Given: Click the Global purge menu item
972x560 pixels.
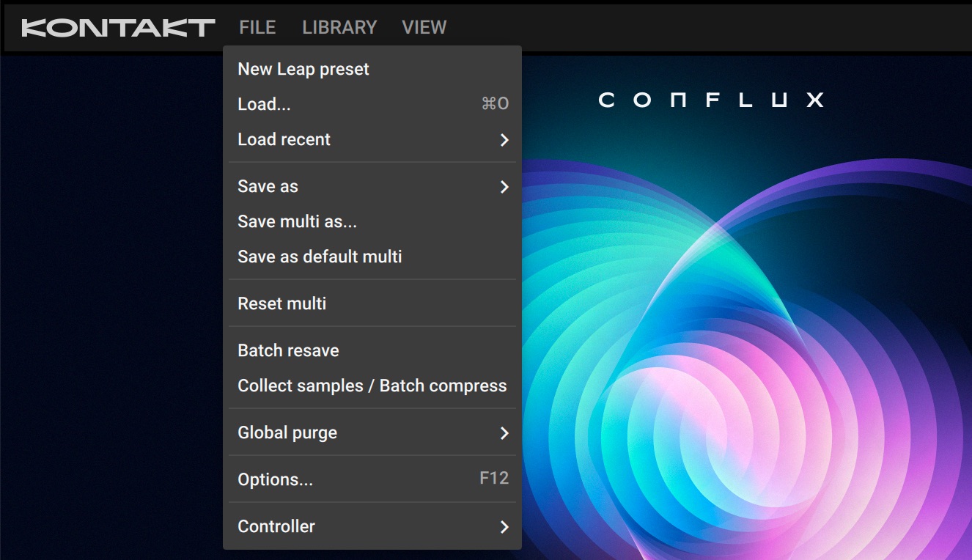Looking at the screenshot, I should click(287, 432).
